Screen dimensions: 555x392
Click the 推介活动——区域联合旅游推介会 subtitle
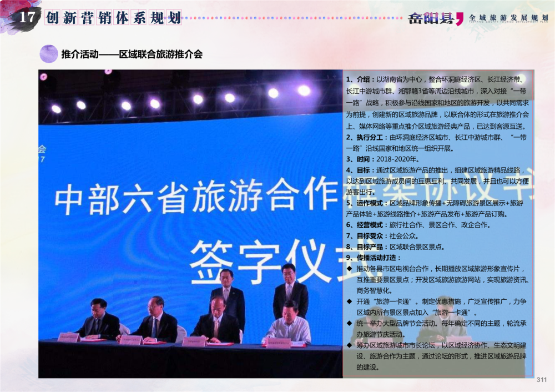[132, 54]
